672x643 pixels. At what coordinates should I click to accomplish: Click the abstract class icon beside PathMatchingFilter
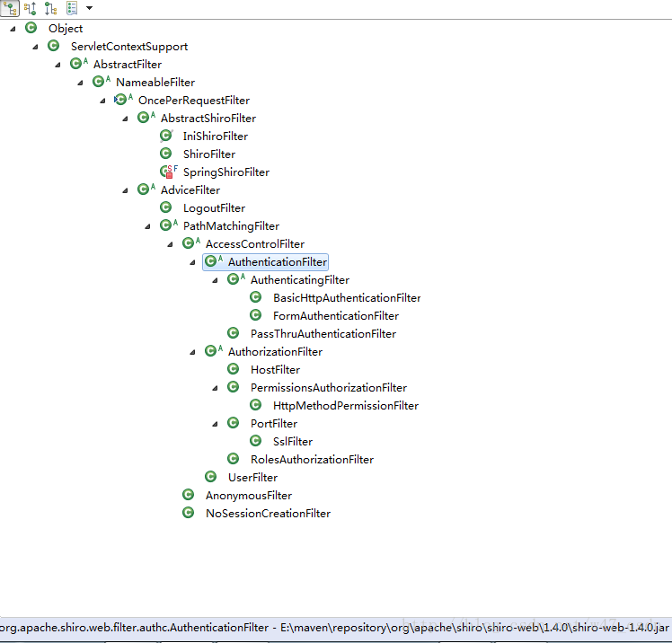click(x=168, y=225)
